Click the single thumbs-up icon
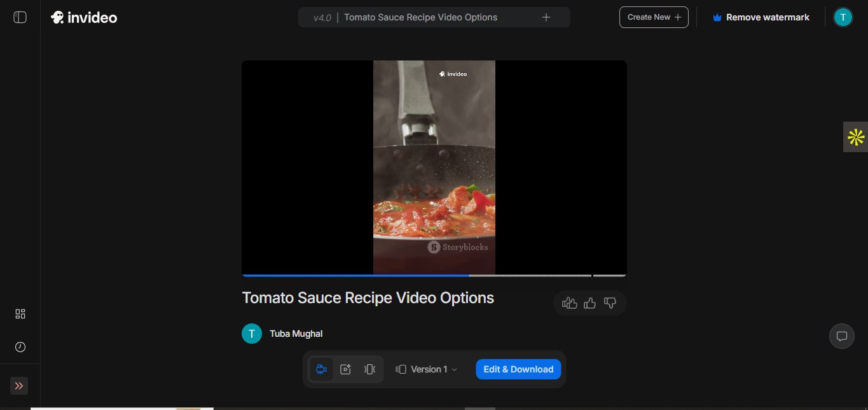868x410 pixels. click(x=589, y=303)
